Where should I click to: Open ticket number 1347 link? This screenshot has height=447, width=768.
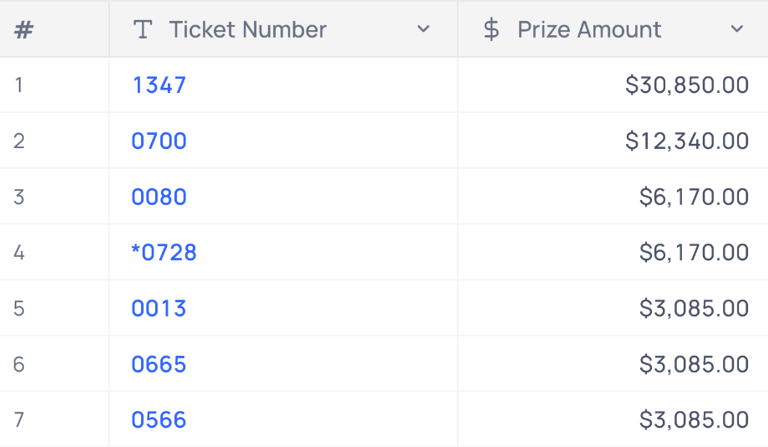pyautogui.click(x=159, y=85)
